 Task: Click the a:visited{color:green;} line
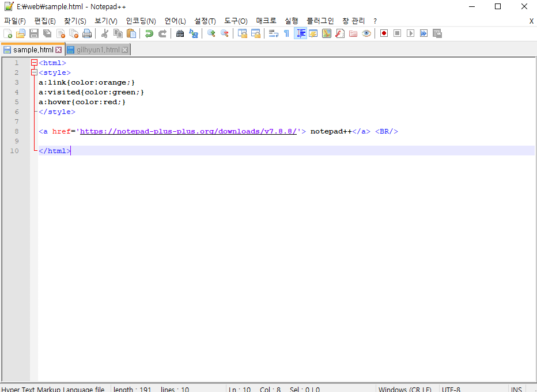click(92, 92)
